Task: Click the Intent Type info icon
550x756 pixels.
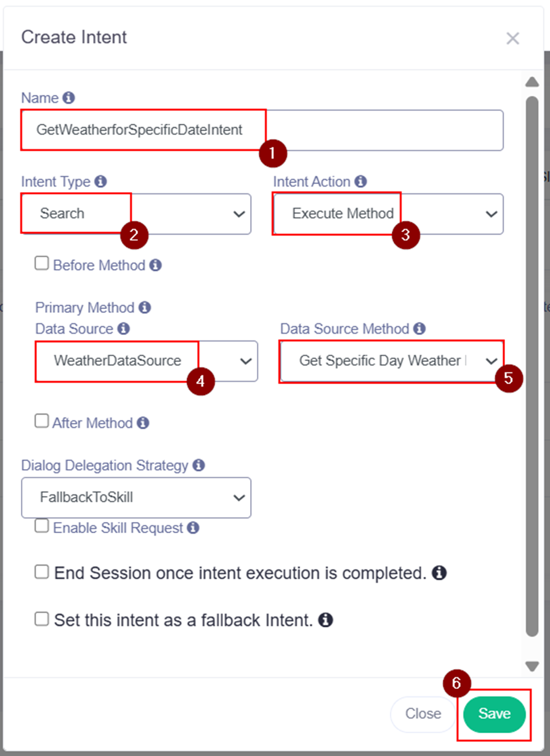Action: point(101,182)
